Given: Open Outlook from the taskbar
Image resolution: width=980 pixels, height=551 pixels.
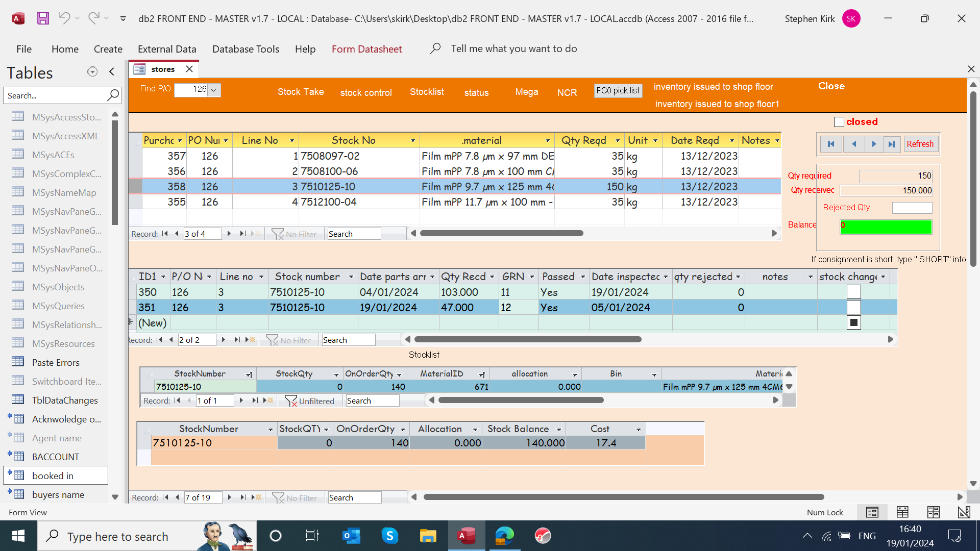Looking at the screenshot, I should pyautogui.click(x=351, y=536).
